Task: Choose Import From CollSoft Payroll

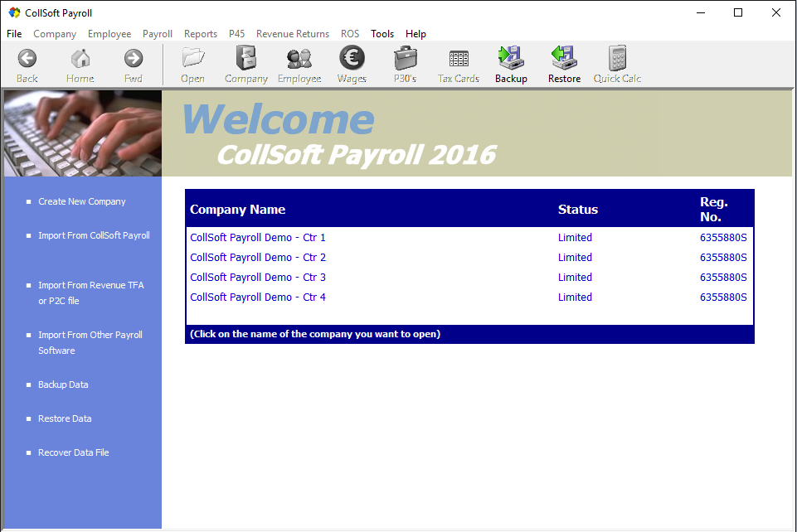Action: [94, 235]
